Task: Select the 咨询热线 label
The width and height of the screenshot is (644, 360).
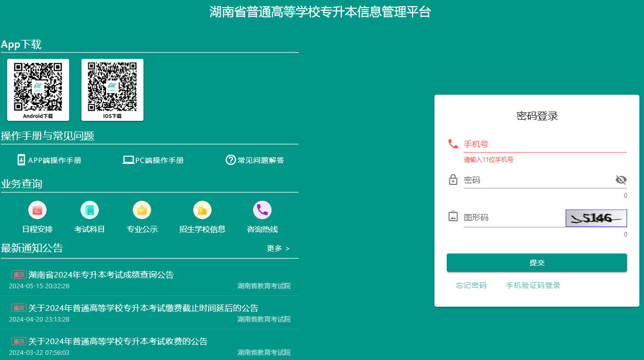Action: pyautogui.click(x=262, y=229)
